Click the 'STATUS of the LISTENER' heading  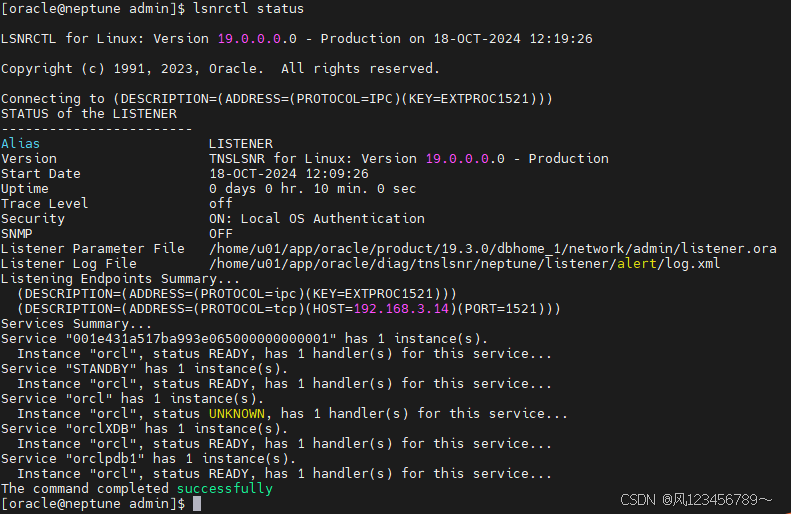88,114
